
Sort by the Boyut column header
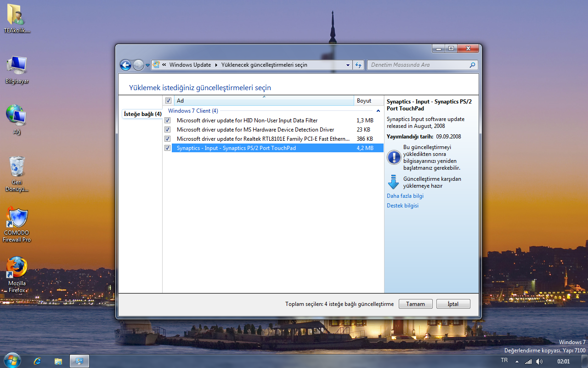click(x=369, y=101)
